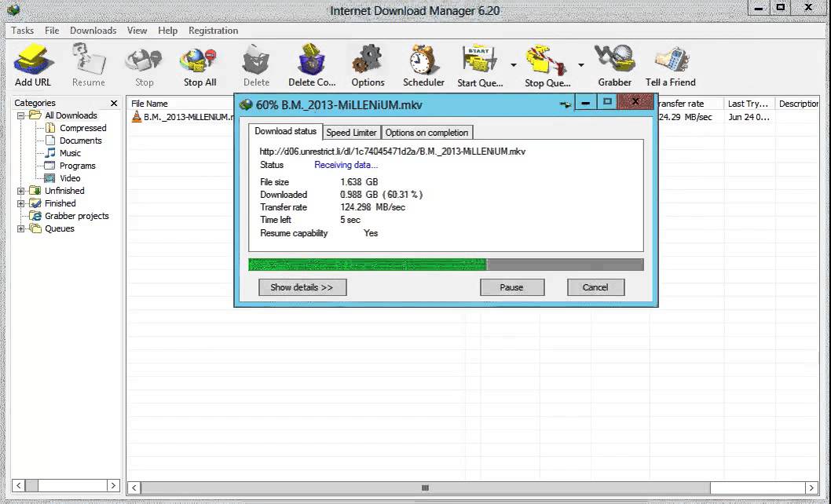Click the Show details >> button

point(302,287)
